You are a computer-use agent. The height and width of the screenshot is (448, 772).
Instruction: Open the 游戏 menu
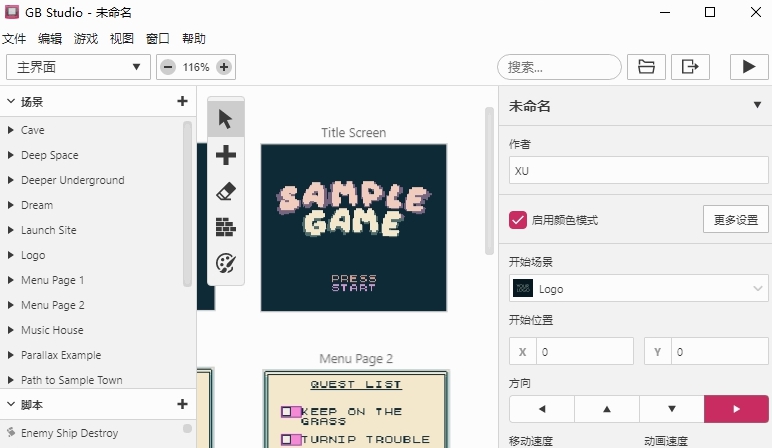pos(86,38)
